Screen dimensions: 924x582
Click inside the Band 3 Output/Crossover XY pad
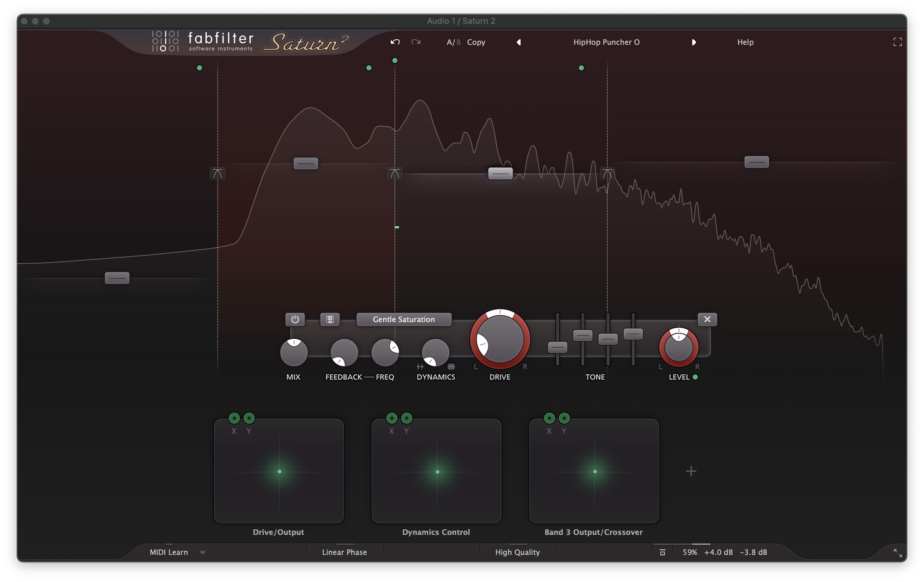pyautogui.click(x=594, y=471)
